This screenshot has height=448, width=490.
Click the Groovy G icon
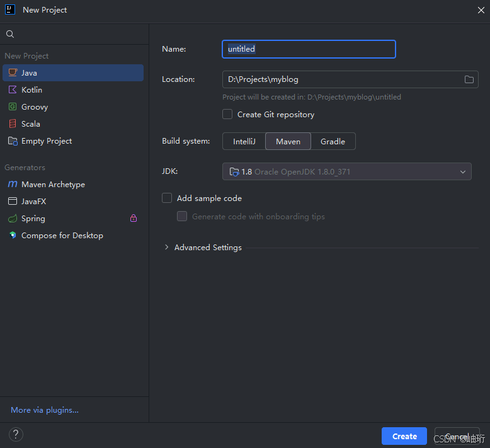click(x=13, y=106)
